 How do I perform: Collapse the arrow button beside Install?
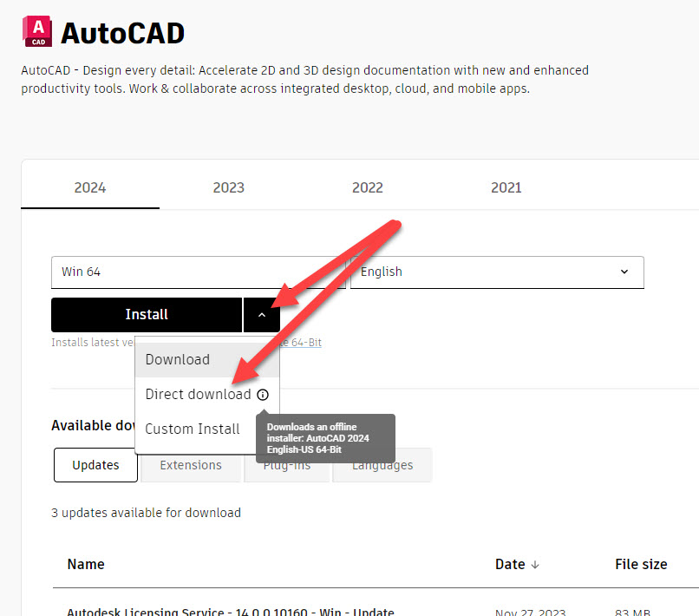click(262, 315)
